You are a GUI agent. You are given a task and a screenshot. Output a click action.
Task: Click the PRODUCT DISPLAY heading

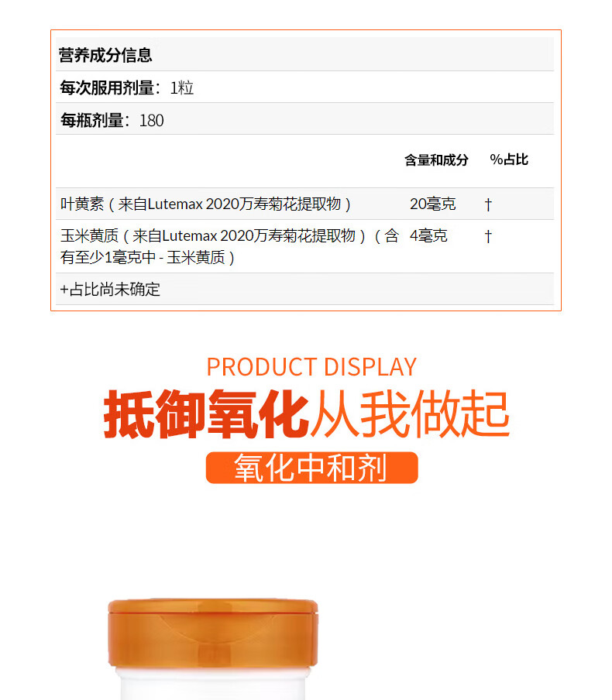coord(311,367)
